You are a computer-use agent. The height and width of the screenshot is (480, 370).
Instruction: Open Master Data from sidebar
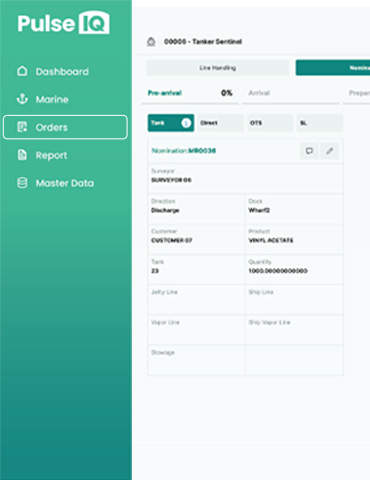65,183
